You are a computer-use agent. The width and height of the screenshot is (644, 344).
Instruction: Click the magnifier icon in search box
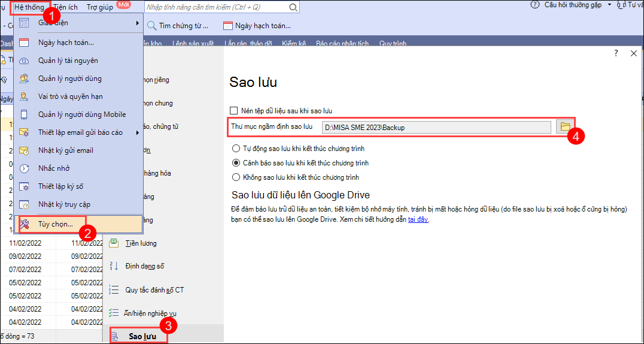(x=293, y=7)
